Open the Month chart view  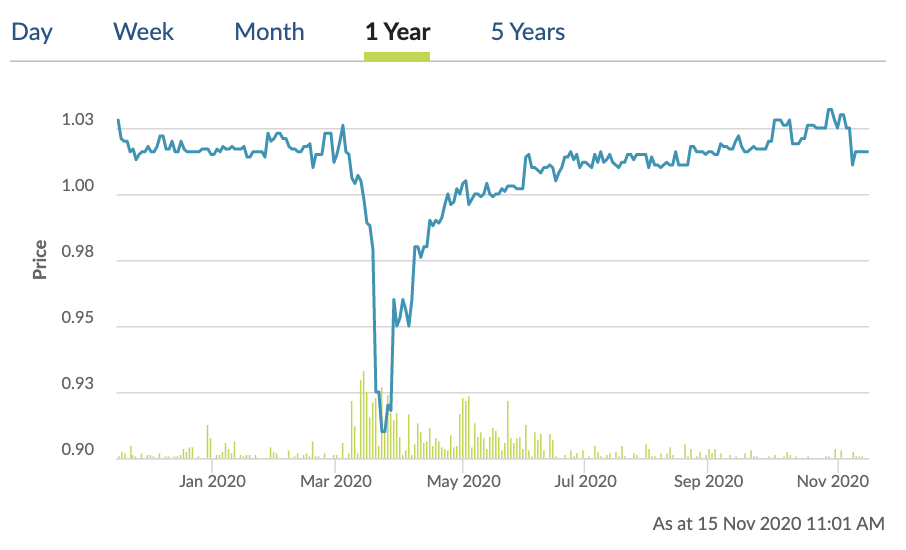(269, 32)
